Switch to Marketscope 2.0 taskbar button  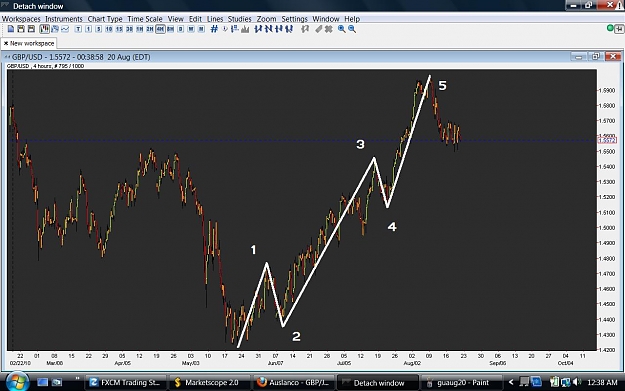click(209, 382)
